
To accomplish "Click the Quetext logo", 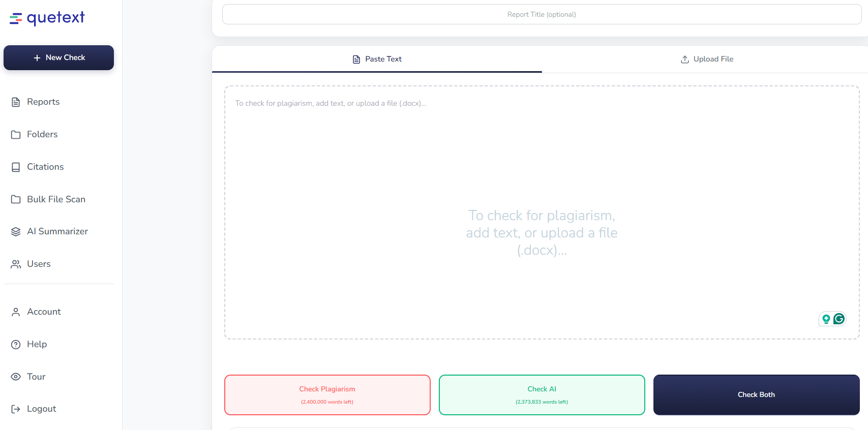I will click(47, 18).
